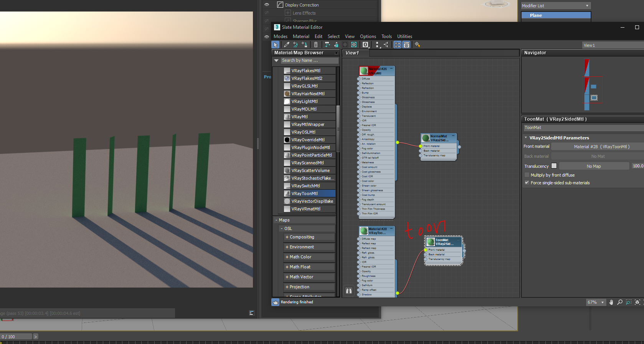Click Select by Material icon
The height and width of the screenshot is (344, 644).
coord(418,45)
